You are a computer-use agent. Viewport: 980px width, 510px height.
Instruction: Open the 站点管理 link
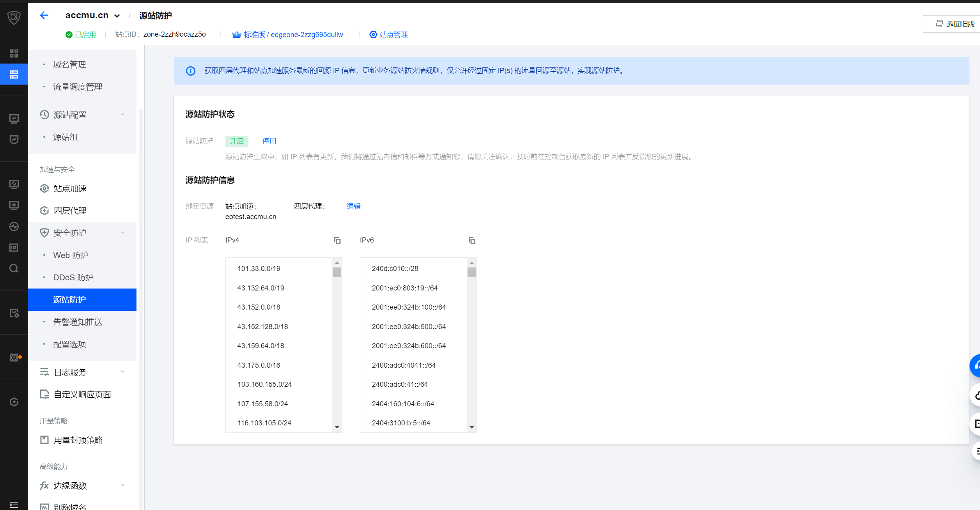coord(393,35)
